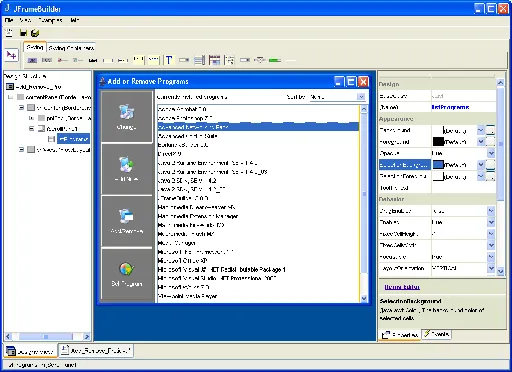Open the foreground color dropdown arrow

pos(481,142)
